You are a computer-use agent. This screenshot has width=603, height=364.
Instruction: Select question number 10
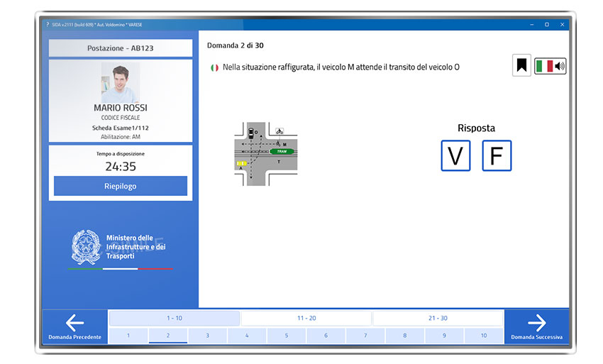pyautogui.click(x=484, y=336)
